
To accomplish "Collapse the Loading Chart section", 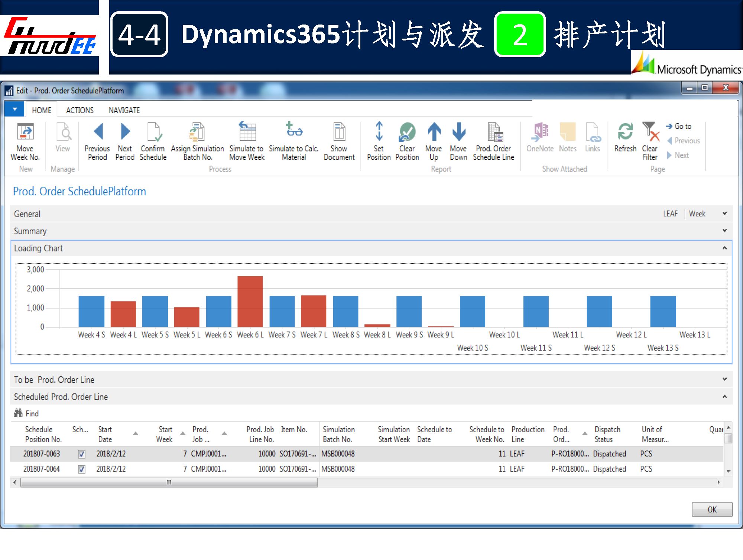I will [724, 248].
